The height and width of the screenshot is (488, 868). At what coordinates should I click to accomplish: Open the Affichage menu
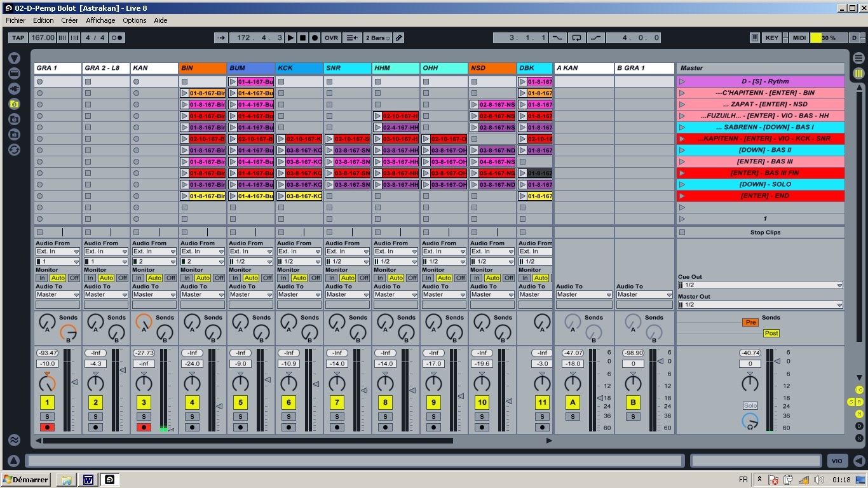(100, 20)
